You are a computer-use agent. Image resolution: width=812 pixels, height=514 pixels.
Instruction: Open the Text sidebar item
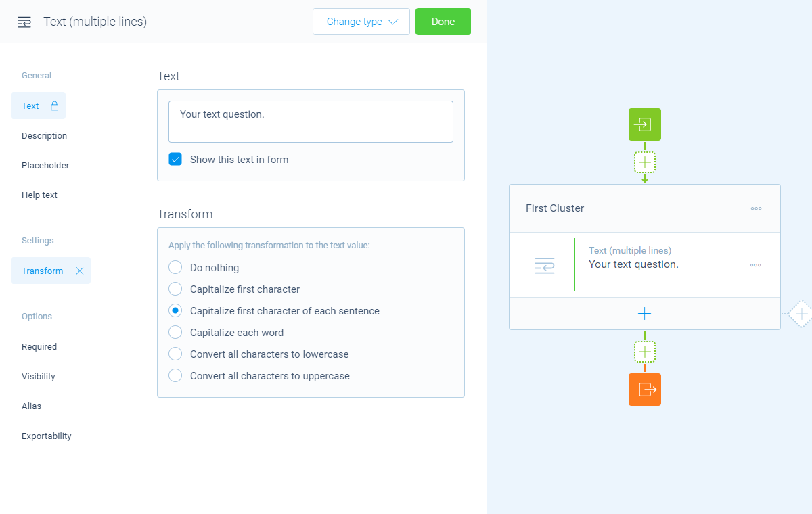tap(38, 106)
